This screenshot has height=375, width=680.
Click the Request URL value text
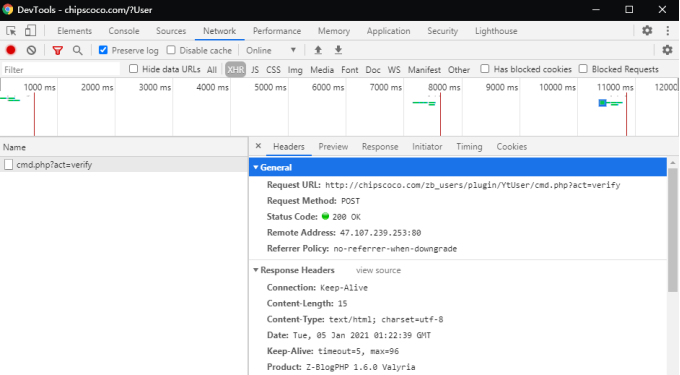[473, 185]
